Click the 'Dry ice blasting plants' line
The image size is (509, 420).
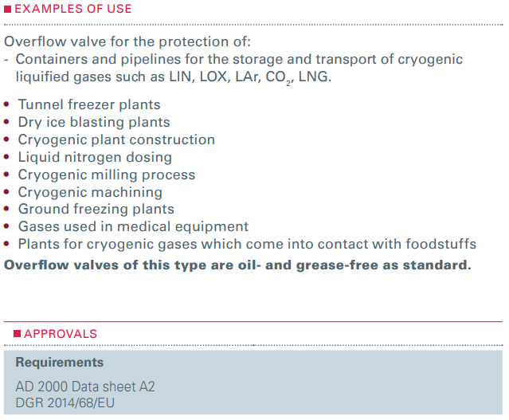point(94,122)
